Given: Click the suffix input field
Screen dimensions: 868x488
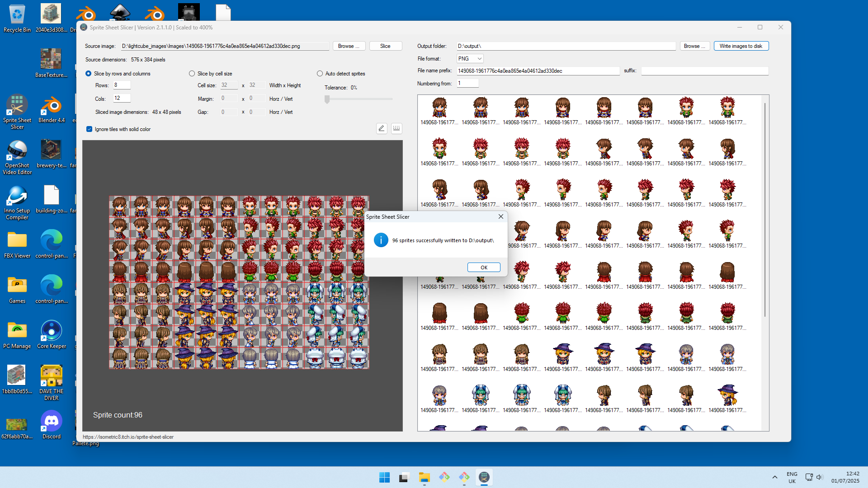Looking at the screenshot, I should (705, 71).
